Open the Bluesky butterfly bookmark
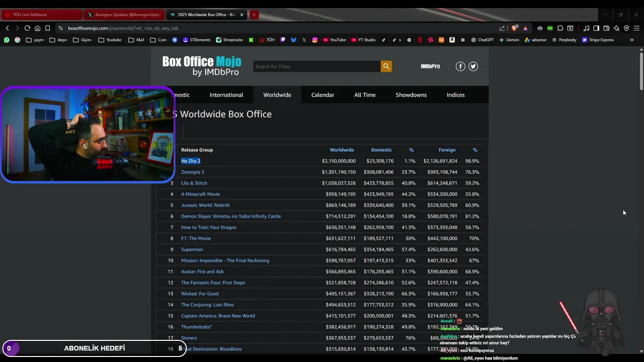 293,40
